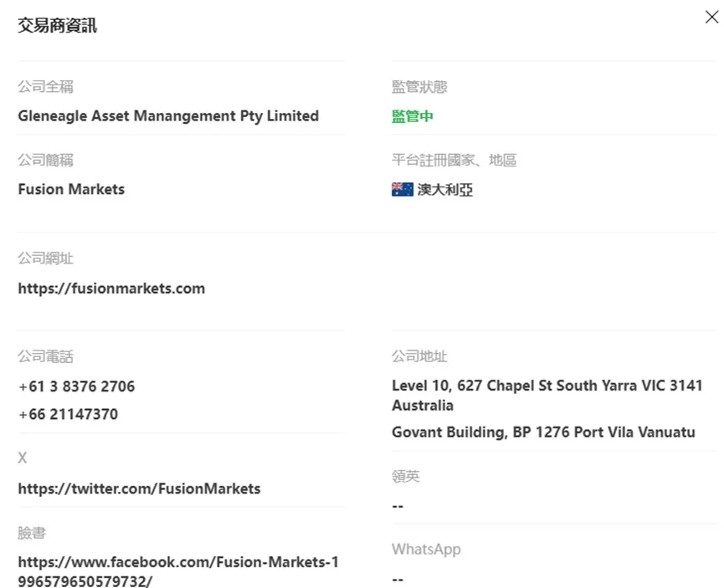Screen dimensions: 724x588
Task: Click phone number +66 21147370
Action: (x=68, y=414)
